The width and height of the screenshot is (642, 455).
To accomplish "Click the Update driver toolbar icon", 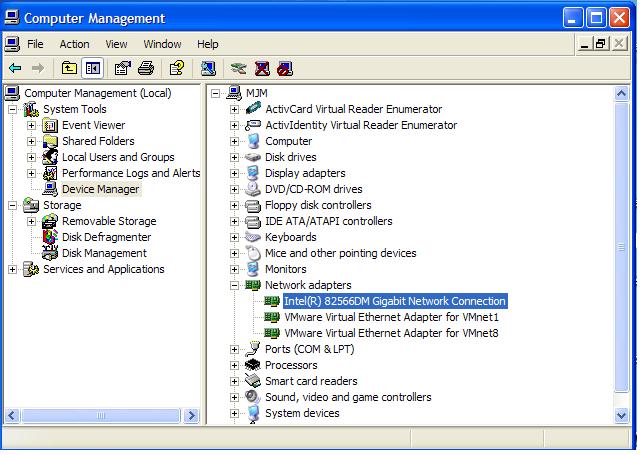I will point(239,68).
